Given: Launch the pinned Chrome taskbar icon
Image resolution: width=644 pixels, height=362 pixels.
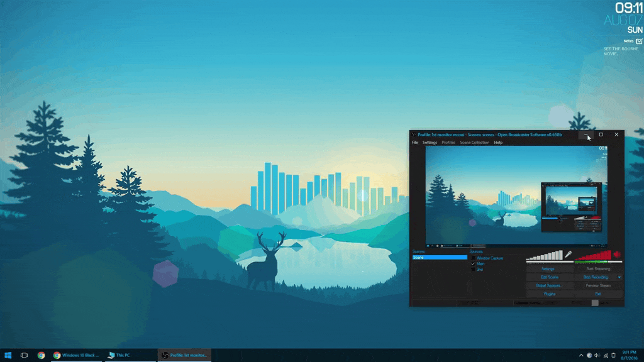Looking at the screenshot, I should (41, 355).
